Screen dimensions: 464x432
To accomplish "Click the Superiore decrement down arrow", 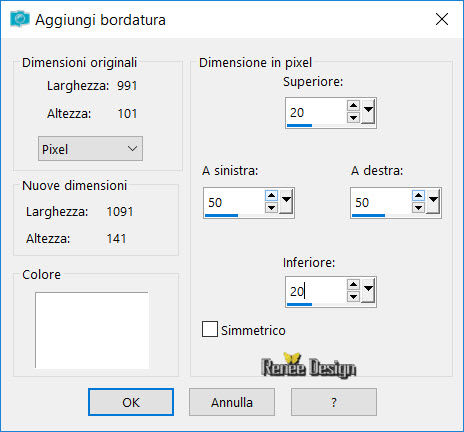I will click(x=353, y=118).
